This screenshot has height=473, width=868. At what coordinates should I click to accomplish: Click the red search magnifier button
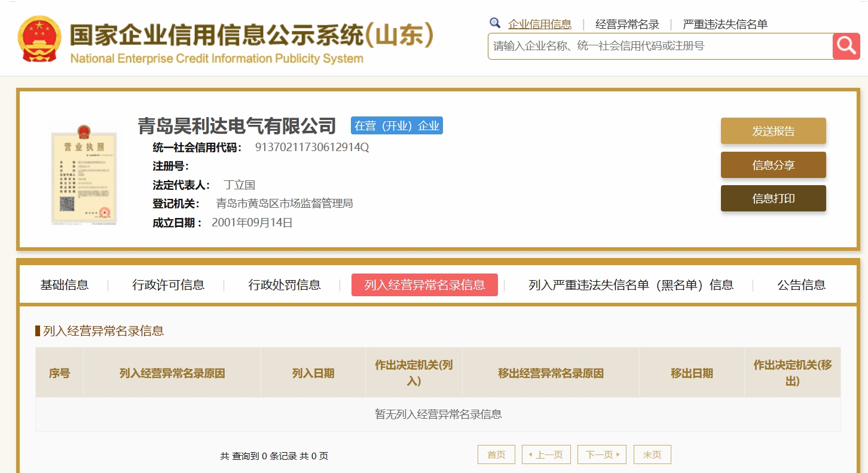tap(846, 46)
